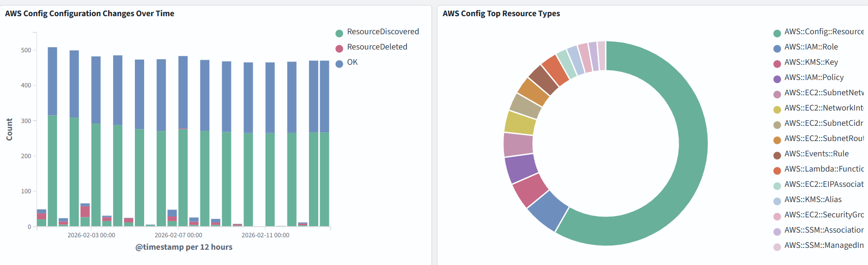This screenshot has width=868, height=265.
Task: Click the AWS::SSM::Association legend dot
Action: pos(777,231)
